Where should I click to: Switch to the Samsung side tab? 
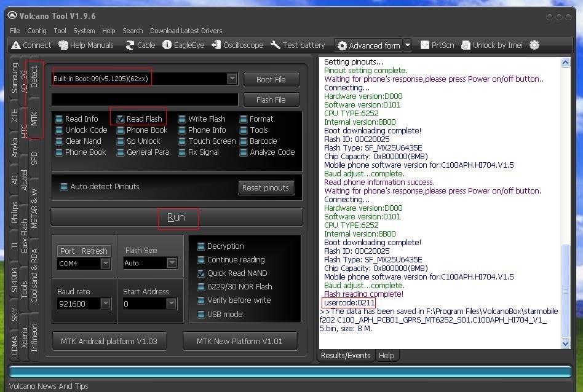point(15,78)
